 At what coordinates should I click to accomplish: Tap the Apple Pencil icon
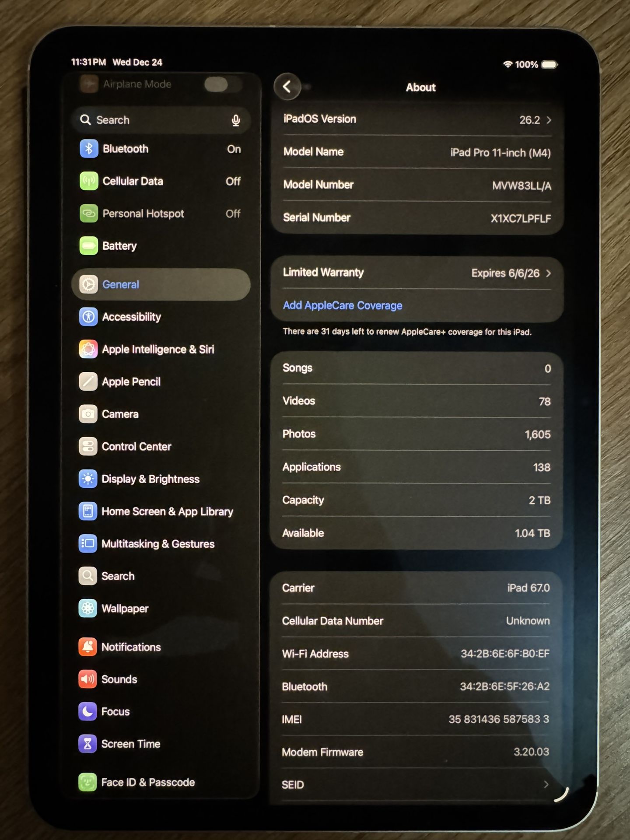[88, 381]
